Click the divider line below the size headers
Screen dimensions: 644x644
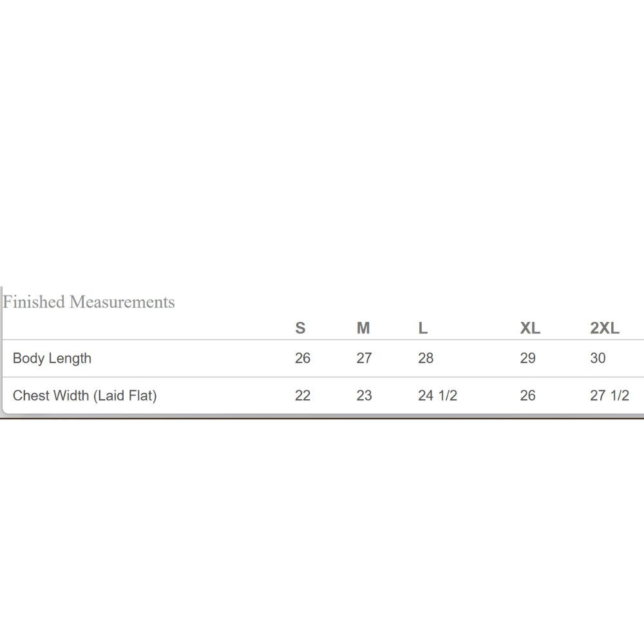point(322,340)
